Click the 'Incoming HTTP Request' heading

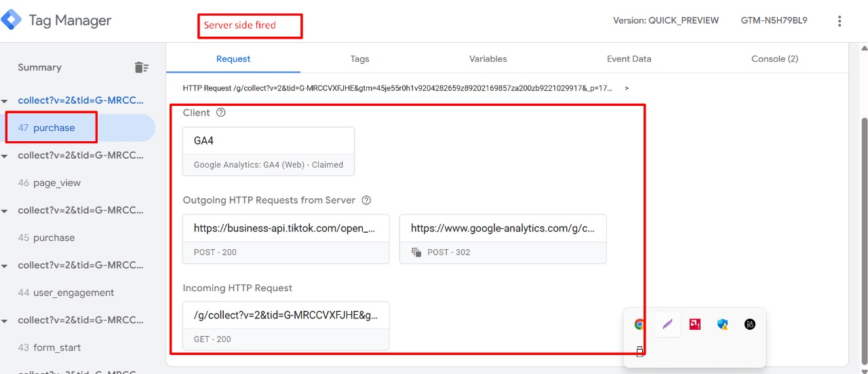[237, 288]
